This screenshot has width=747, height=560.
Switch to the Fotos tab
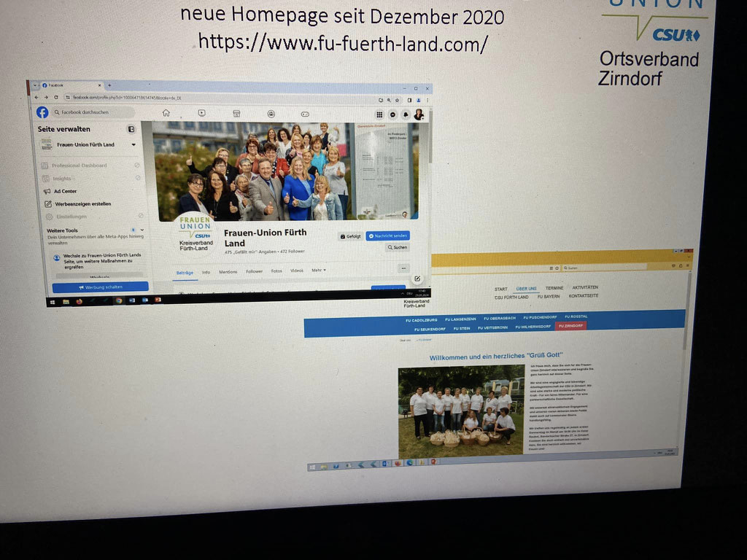pos(276,271)
